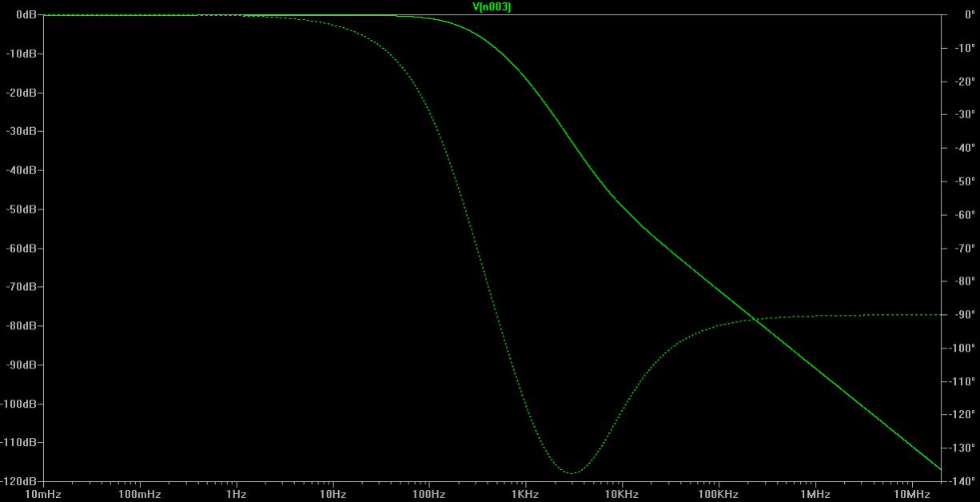Click the -20dB magnitude axis label
980x502 pixels.
(22, 93)
